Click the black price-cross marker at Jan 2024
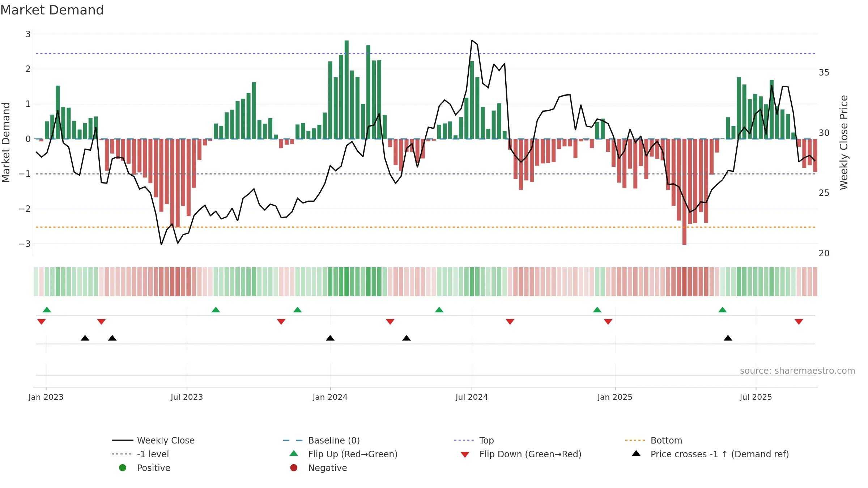This screenshot has width=868, height=488. click(330, 338)
